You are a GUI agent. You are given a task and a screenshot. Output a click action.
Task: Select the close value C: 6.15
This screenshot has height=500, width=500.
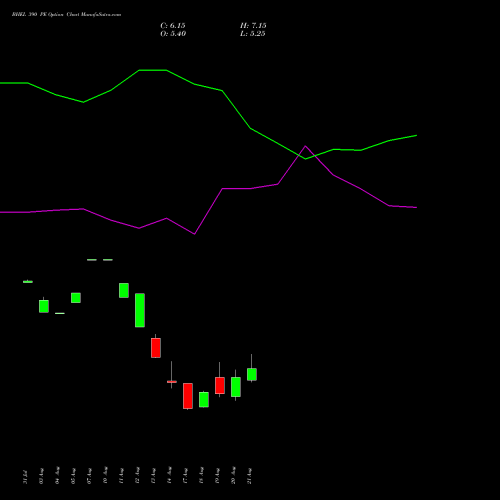(173, 26)
